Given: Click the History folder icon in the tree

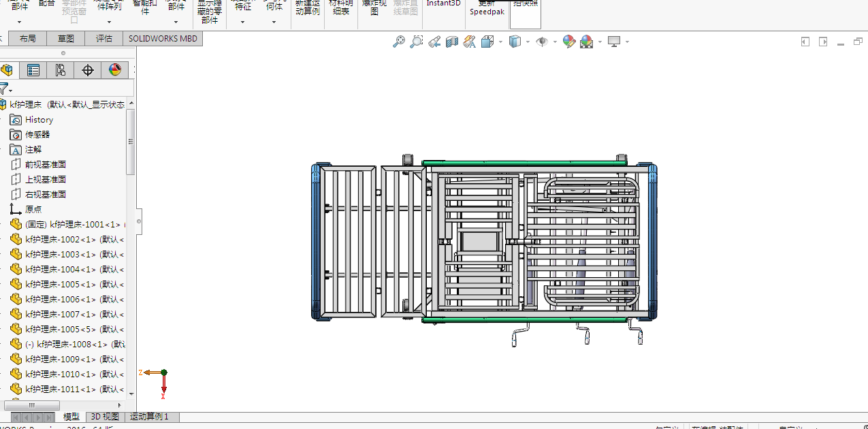Looking at the screenshot, I should pos(16,120).
